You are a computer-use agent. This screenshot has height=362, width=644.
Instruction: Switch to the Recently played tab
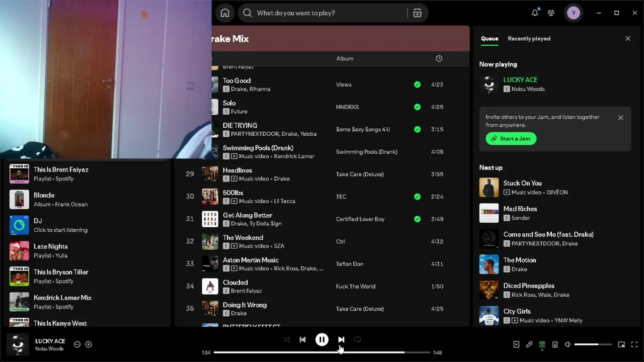(x=529, y=39)
